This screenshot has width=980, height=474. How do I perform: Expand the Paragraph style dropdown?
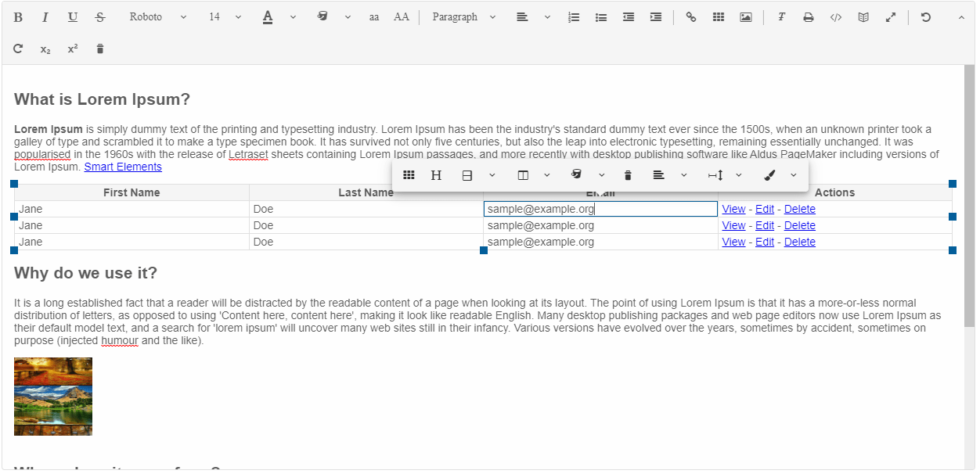tap(463, 16)
